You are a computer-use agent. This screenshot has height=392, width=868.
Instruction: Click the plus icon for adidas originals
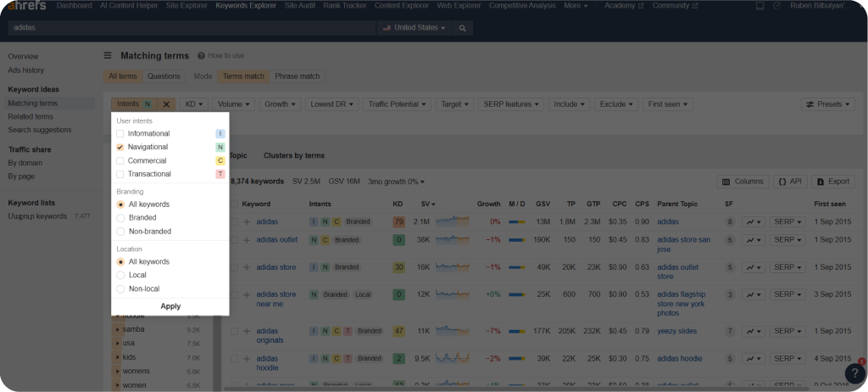247,331
